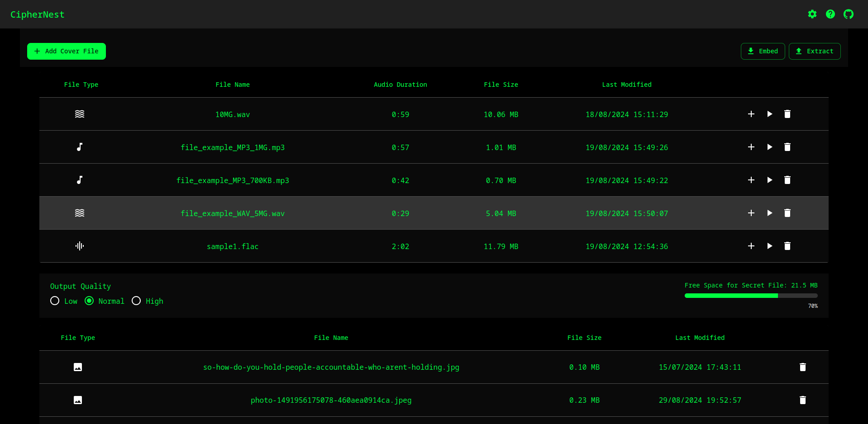The image size is (868, 424).
Task: Select High output quality
Action: [136, 301]
